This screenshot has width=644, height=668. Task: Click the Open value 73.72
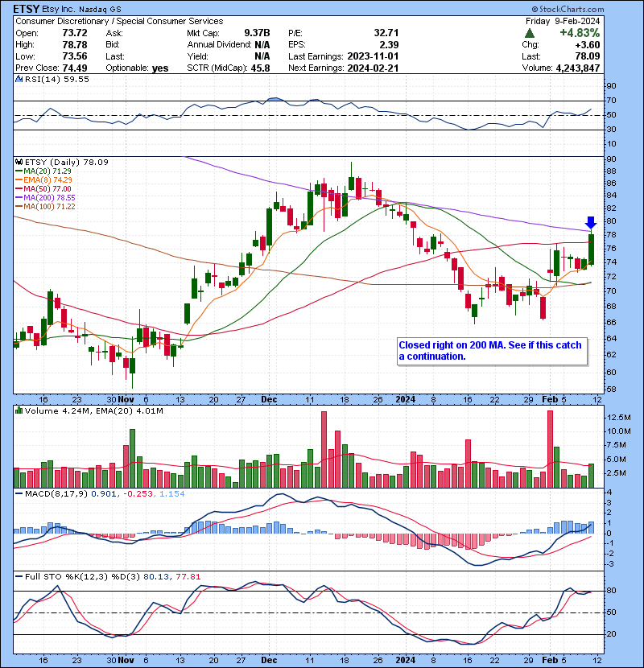click(x=75, y=33)
